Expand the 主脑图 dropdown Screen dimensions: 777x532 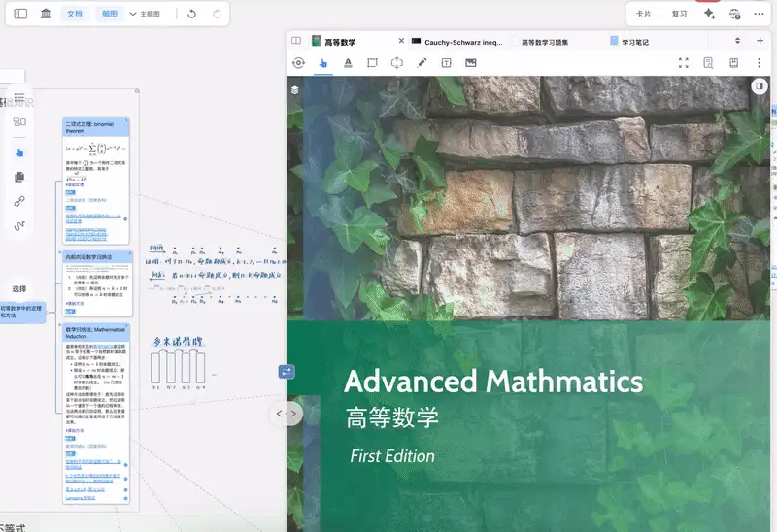(x=145, y=14)
